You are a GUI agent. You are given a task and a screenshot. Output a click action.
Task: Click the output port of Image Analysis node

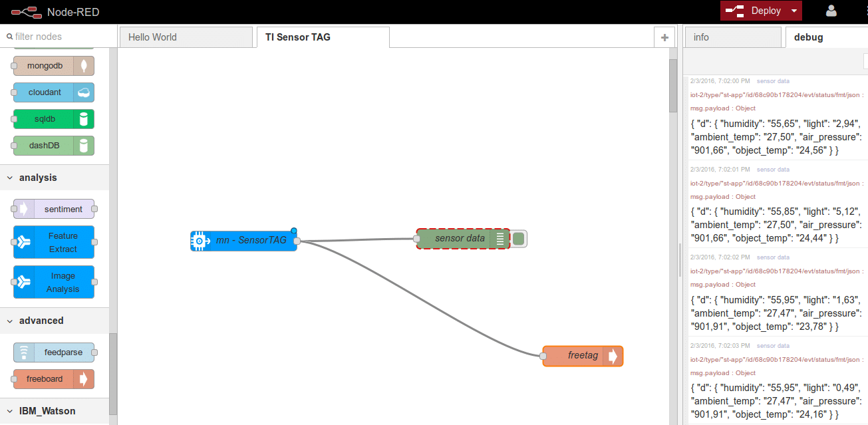[94, 282]
